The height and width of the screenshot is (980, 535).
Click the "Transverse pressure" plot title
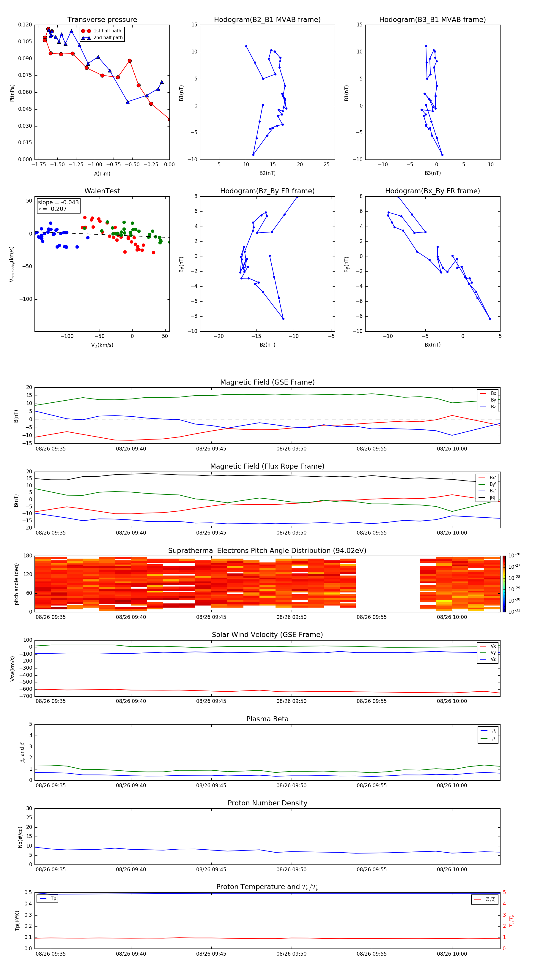[x=102, y=20]
